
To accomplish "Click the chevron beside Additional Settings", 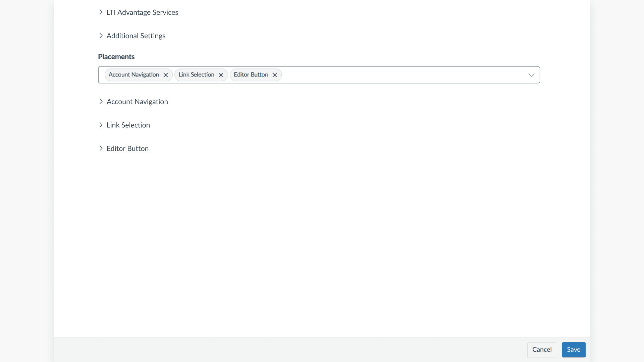I will [x=101, y=36].
